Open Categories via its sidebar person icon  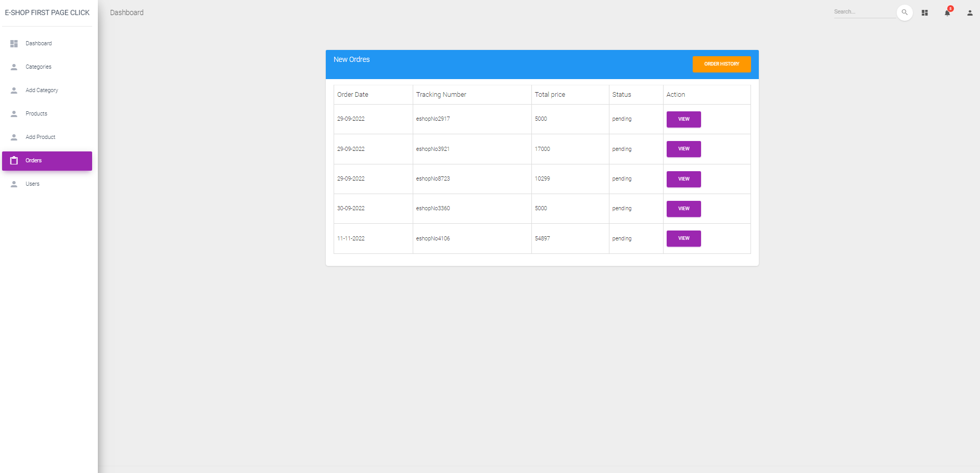[x=14, y=67]
